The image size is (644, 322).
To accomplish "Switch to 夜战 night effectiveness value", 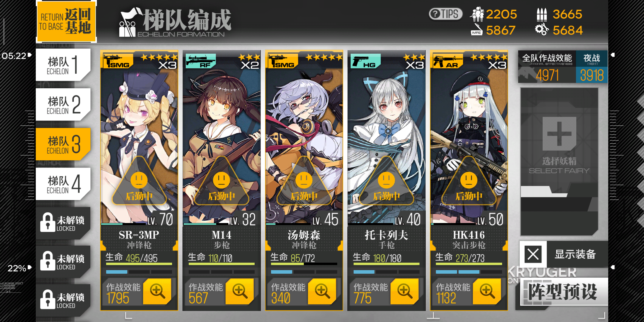I will click(592, 67).
